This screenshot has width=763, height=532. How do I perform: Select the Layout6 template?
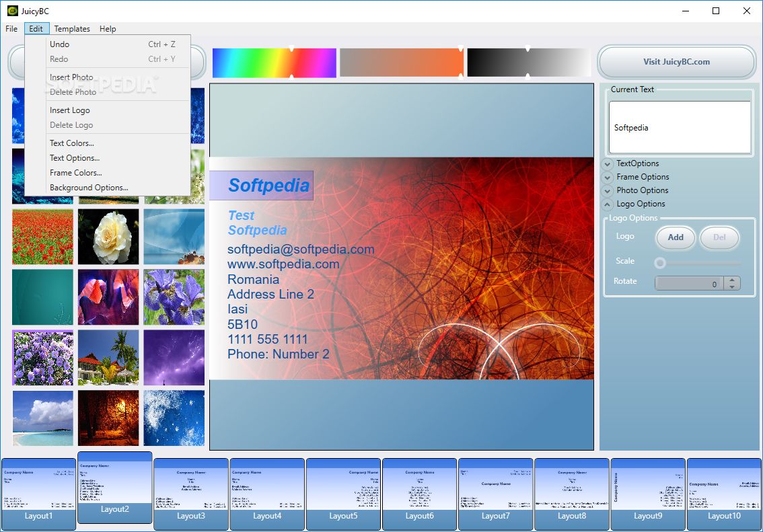coord(419,494)
